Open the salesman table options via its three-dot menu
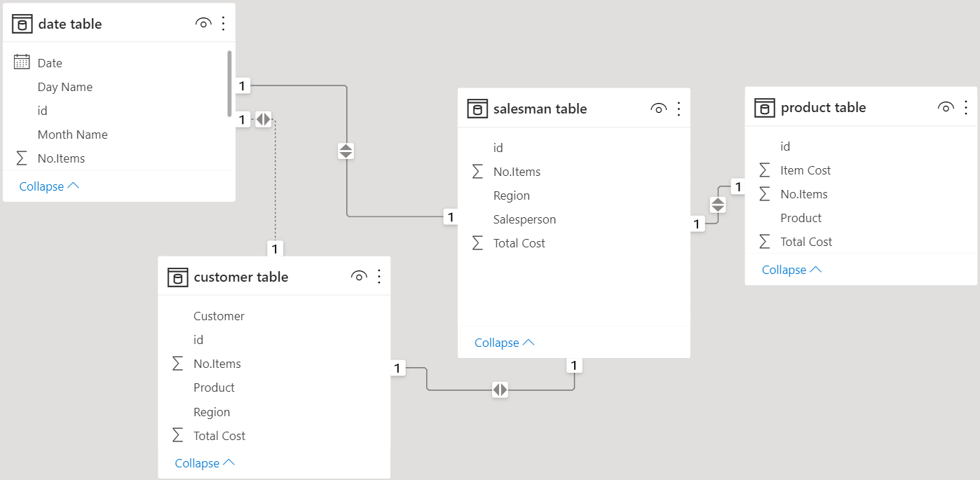Viewport: 980px width, 480px height. (678, 109)
